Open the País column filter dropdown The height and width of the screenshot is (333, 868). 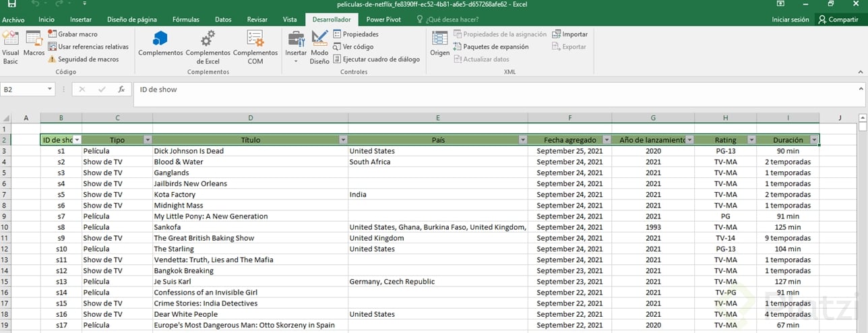coord(522,140)
